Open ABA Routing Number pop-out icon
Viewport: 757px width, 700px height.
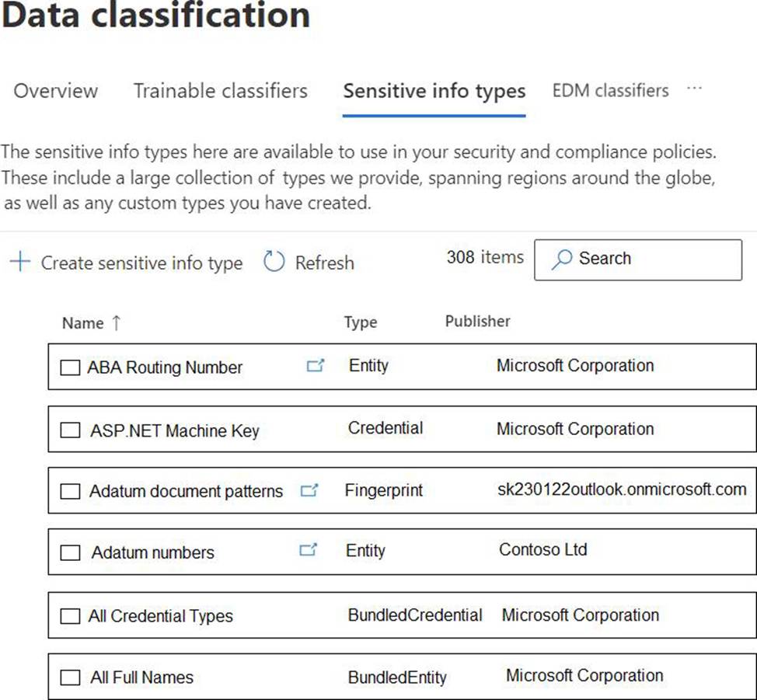coord(315,366)
